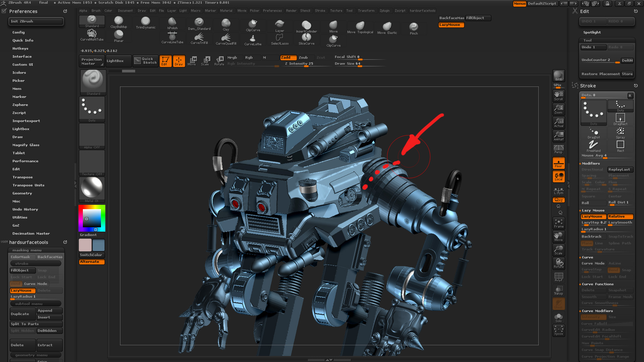Select the DragRect stroke type
The width and height of the screenshot is (644, 362).
pyautogui.click(x=620, y=119)
